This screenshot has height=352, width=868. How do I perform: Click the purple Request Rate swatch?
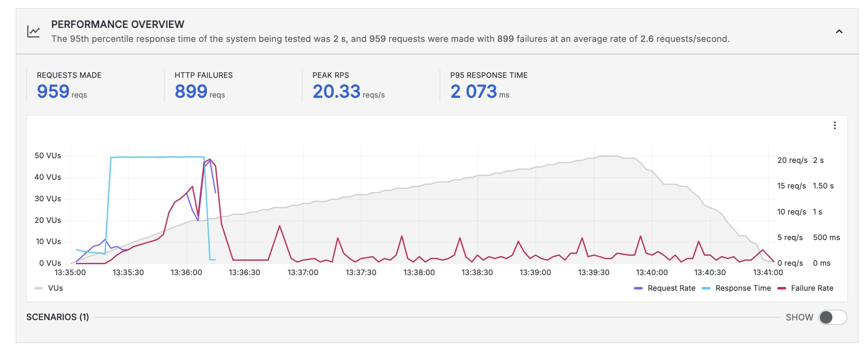tap(638, 288)
